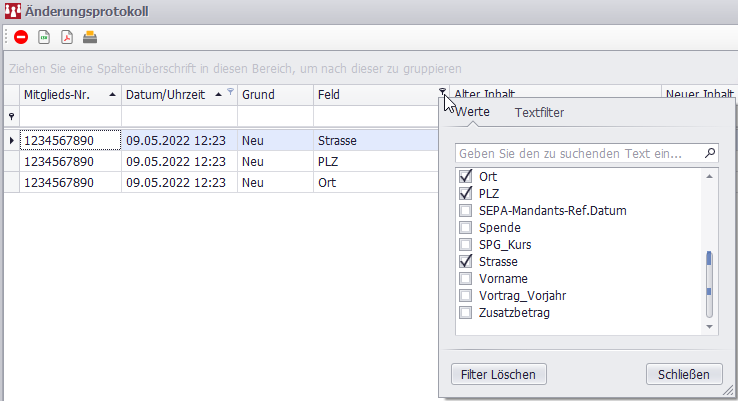The height and width of the screenshot is (401, 738).
Task: Click the red cancel/close toolbar icon
Action: (x=21, y=38)
